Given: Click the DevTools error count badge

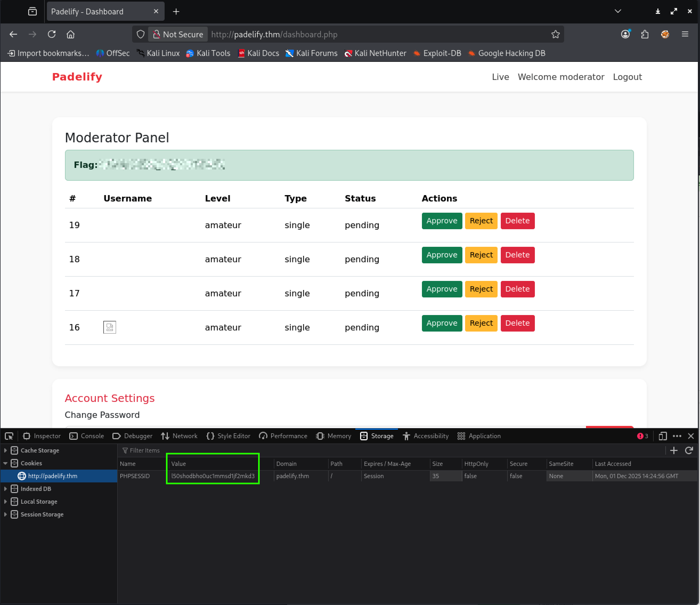Looking at the screenshot, I should click(642, 436).
